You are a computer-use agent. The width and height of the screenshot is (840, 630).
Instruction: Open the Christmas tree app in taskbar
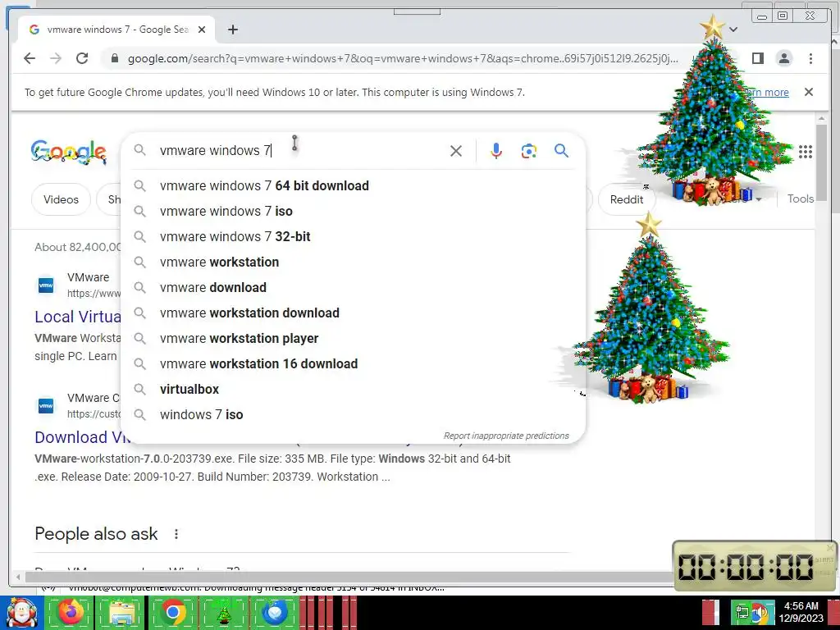224,614
